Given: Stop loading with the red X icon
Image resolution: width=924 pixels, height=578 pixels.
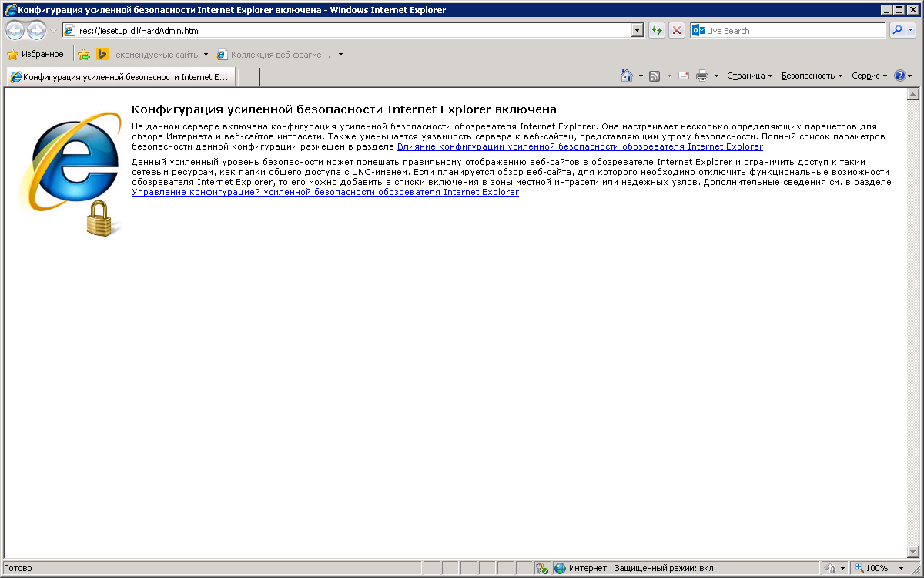Looking at the screenshot, I should coord(677,31).
